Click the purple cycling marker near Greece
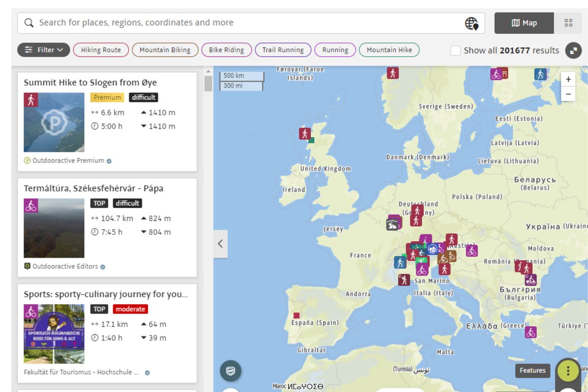This screenshot has width=588, height=392. coord(531,331)
